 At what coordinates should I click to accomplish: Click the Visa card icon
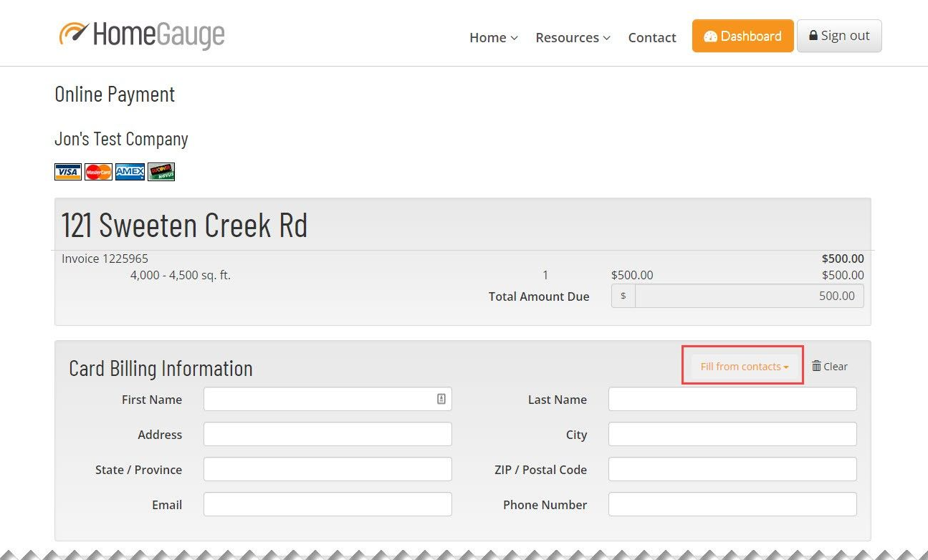coord(68,172)
